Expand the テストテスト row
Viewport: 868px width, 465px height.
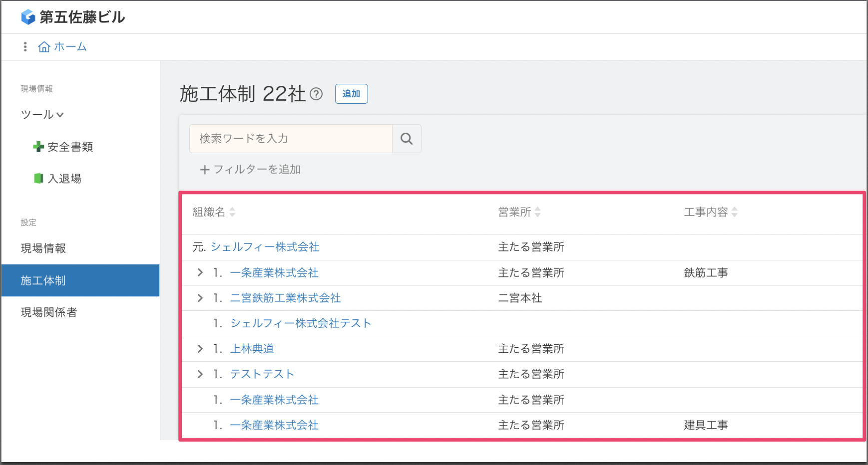[200, 374]
